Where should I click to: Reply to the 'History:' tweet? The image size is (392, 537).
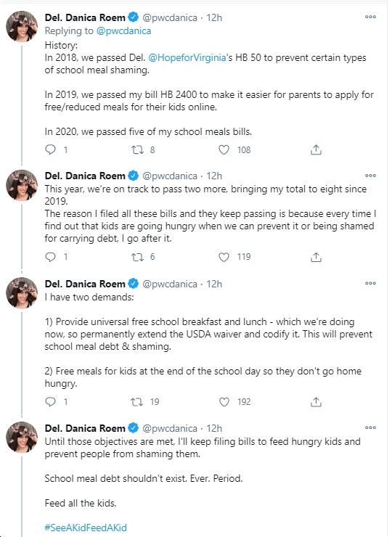pos(51,149)
